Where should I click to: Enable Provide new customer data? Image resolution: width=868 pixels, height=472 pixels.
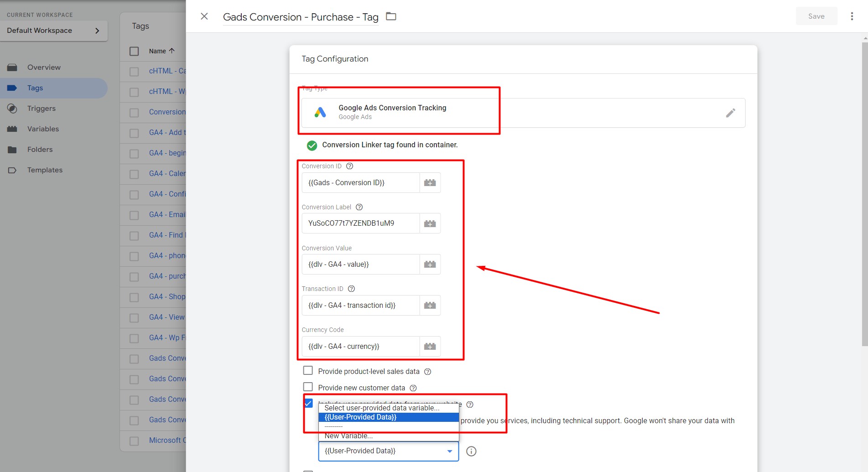308,387
